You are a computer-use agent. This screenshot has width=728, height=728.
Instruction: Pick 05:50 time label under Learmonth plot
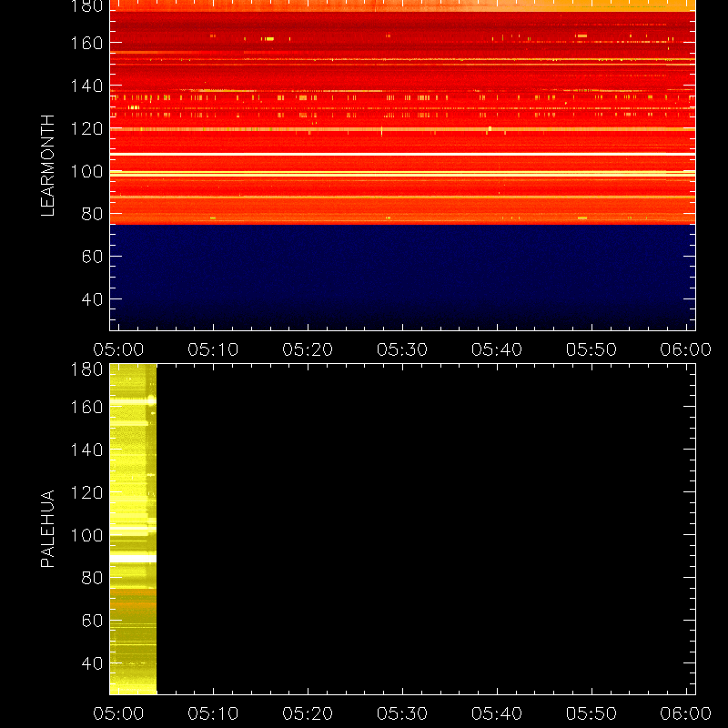[x=591, y=349]
